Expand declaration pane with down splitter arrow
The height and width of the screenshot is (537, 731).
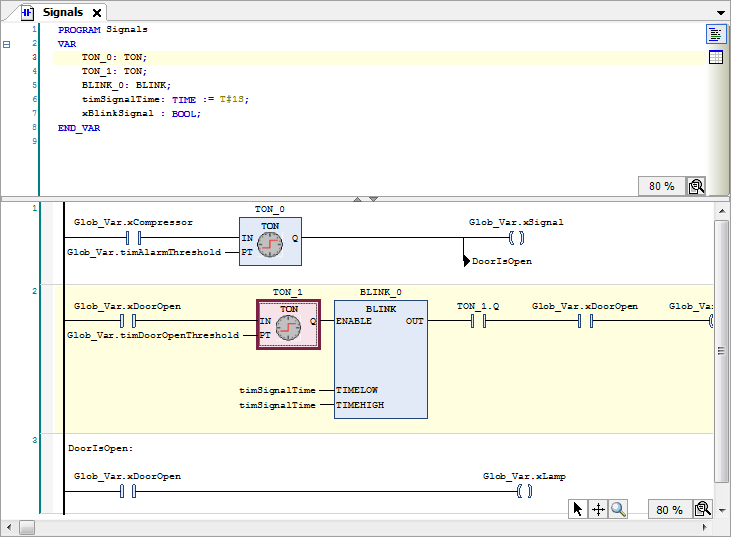point(373,199)
